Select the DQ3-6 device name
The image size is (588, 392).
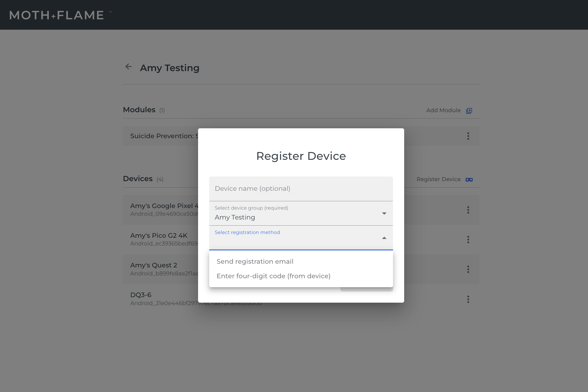pos(141,295)
